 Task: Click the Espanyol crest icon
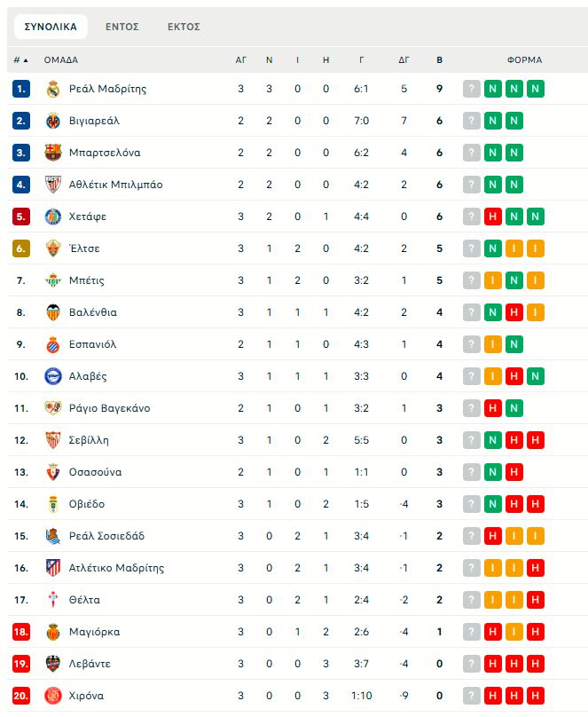coord(53,344)
